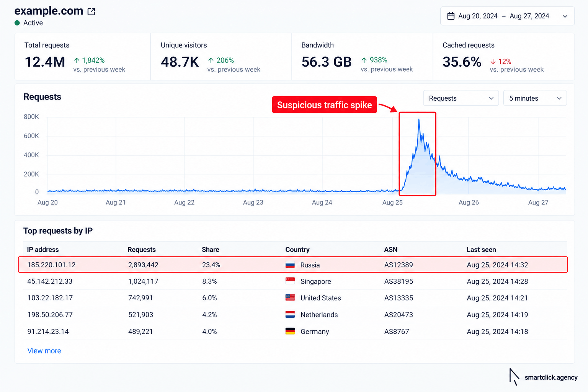Select IP address 91.214.23.14
The width and height of the screenshot is (588, 392).
click(48, 332)
